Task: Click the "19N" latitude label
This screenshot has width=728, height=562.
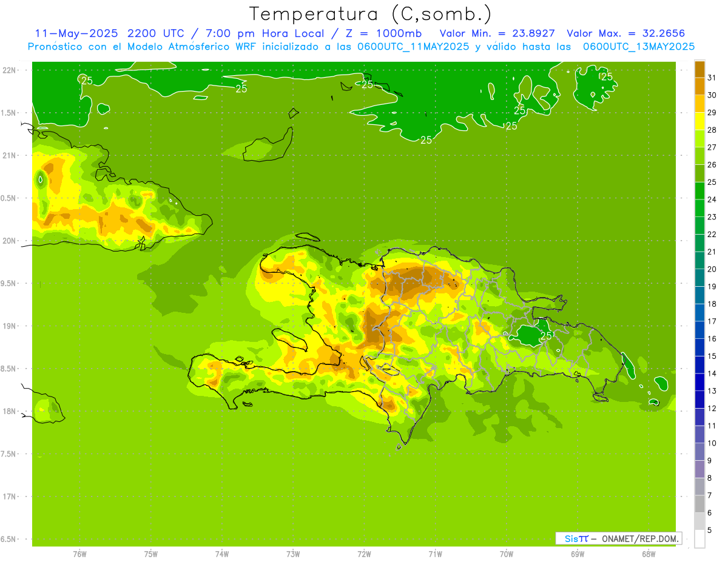Action: coord(8,326)
